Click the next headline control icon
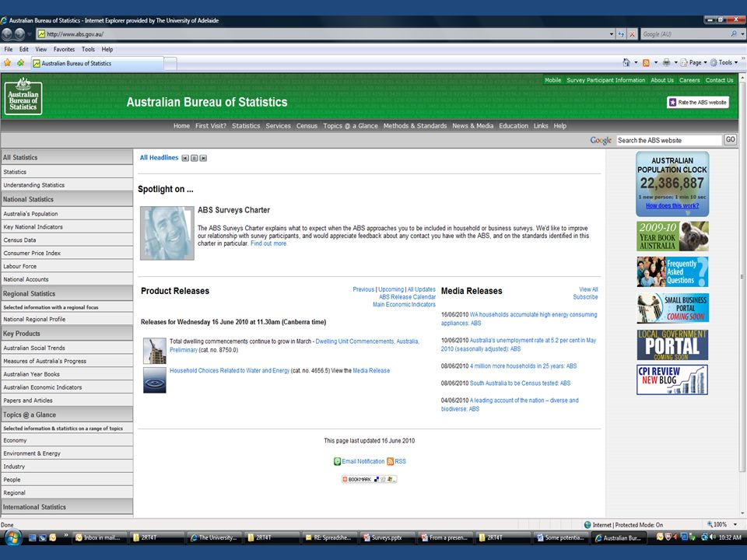Screen dimensions: 747x560 point(203,158)
